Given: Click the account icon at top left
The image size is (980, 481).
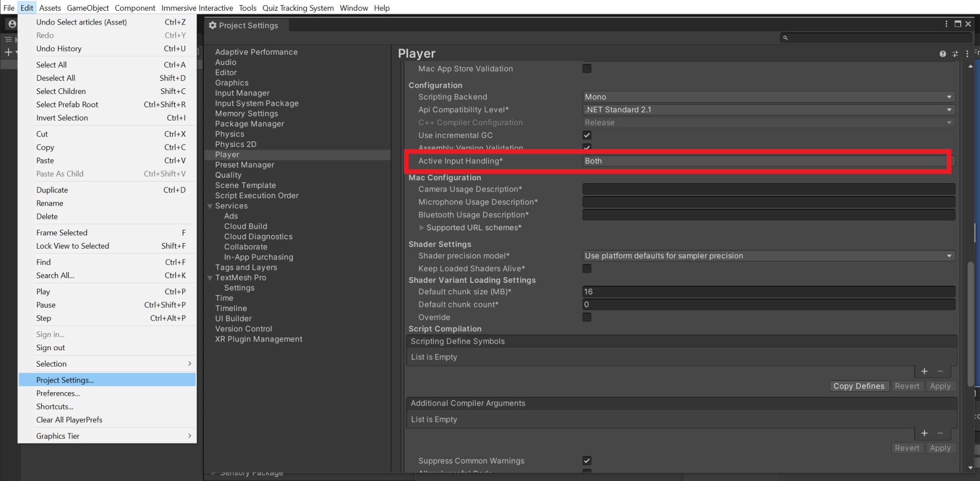Looking at the screenshot, I should tap(12, 24).
